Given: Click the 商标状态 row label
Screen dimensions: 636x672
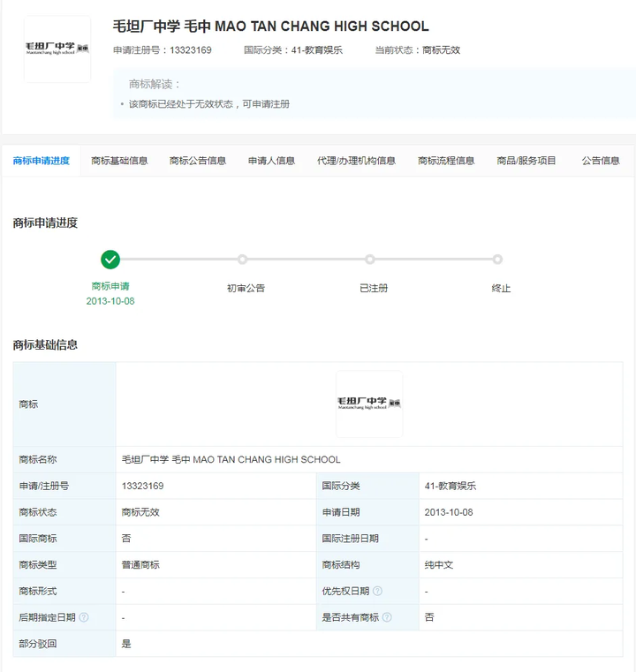Looking at the screenshot, I should tap(38, 512).
